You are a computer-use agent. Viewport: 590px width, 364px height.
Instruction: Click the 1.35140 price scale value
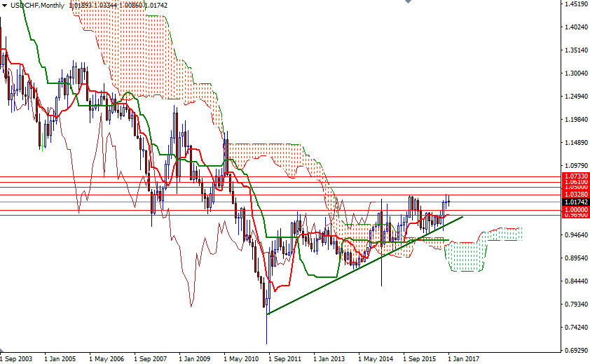[576, 50]
